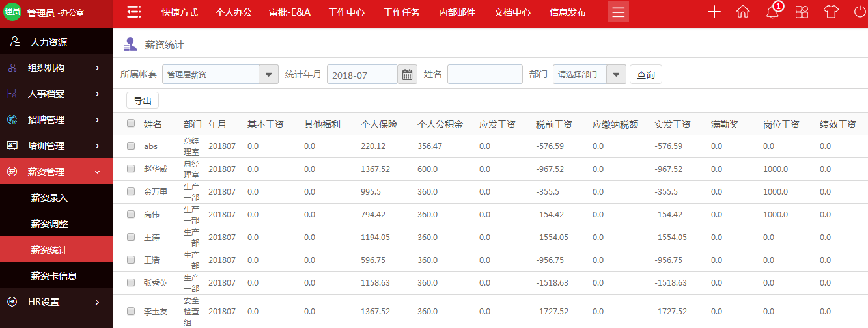Open 个人办公 in top navigation
Screen dimensions: 868x328
click(x=233, y=12)
